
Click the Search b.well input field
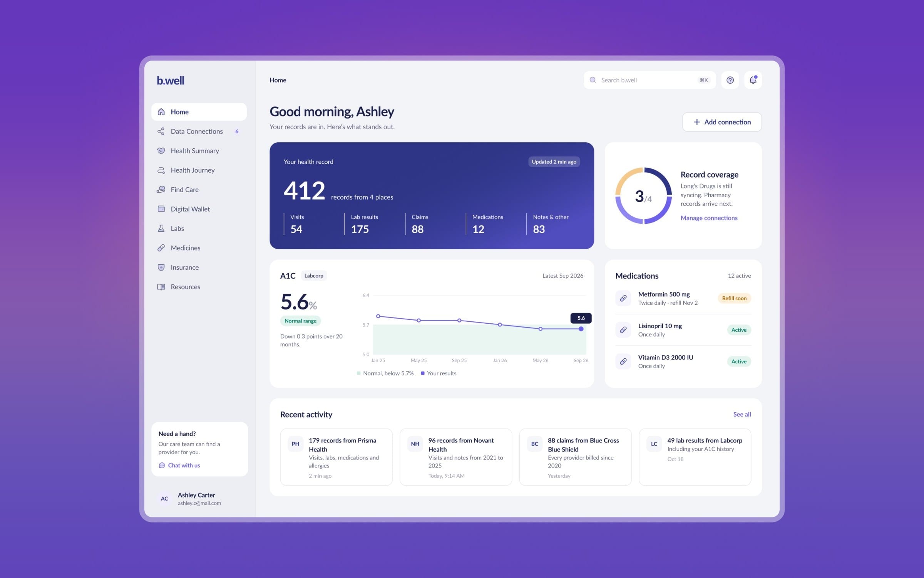pyautogui.click(x=649, y=80)
